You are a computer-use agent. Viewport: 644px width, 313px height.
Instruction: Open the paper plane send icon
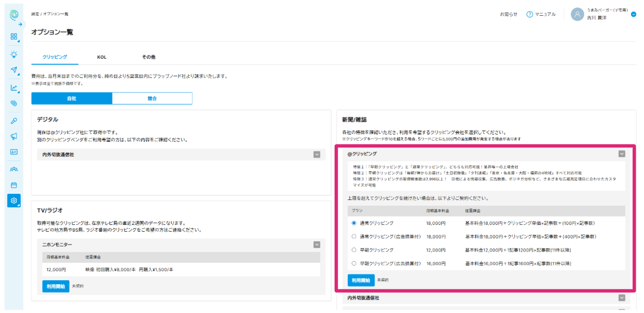pyautogui.click(x=14, y=69)
